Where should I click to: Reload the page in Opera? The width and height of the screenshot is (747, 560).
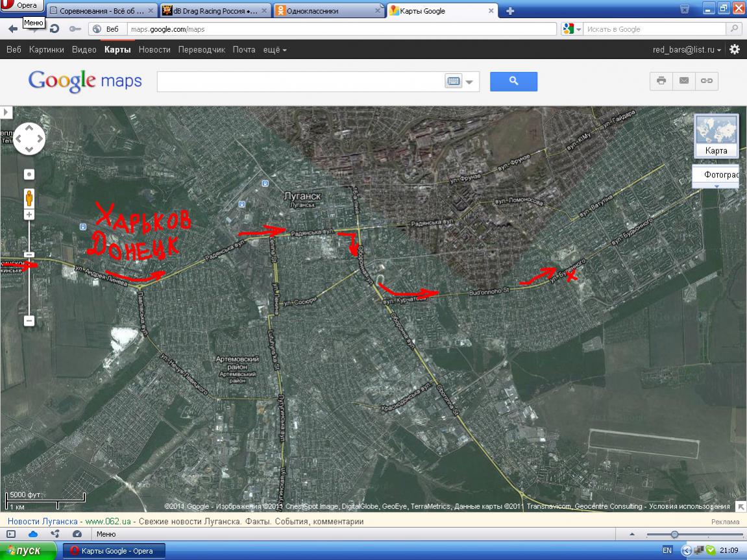coord(55,29)
